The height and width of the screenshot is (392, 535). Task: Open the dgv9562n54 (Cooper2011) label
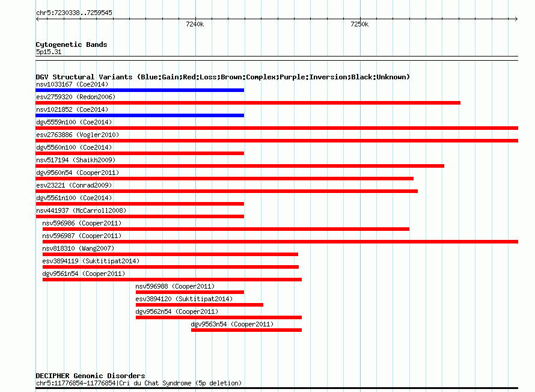(177, 311)
